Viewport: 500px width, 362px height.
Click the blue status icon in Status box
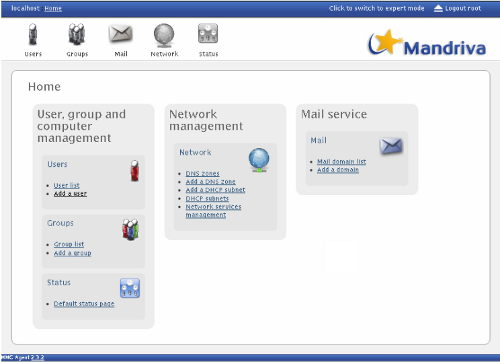(x=130, y=288)
